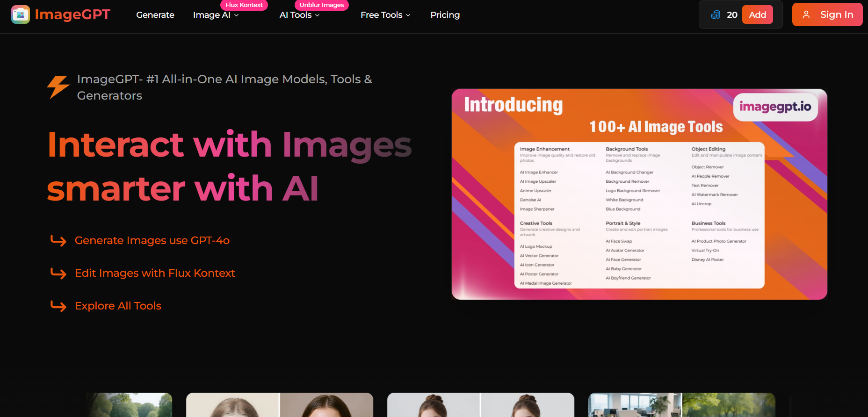Click Generate Images use GPT-4o link
This screenshot has width=868, height=417.
point(152,240)
